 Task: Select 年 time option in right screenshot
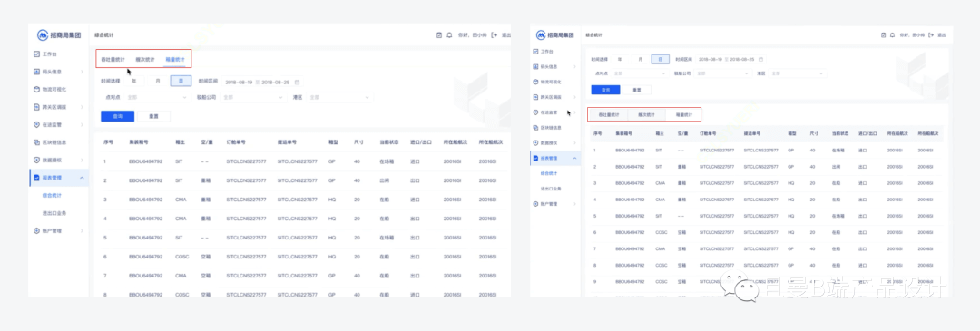(620, 59)
